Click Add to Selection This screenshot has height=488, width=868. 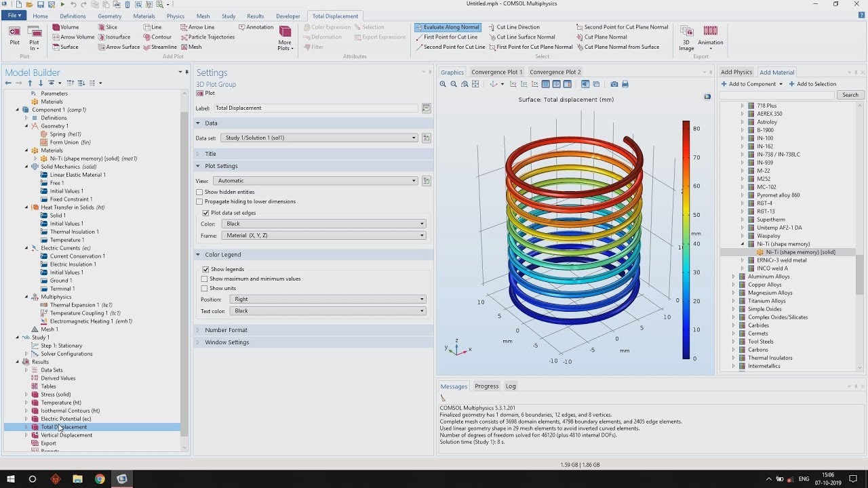pyautogui.click(x=812, y=84)
